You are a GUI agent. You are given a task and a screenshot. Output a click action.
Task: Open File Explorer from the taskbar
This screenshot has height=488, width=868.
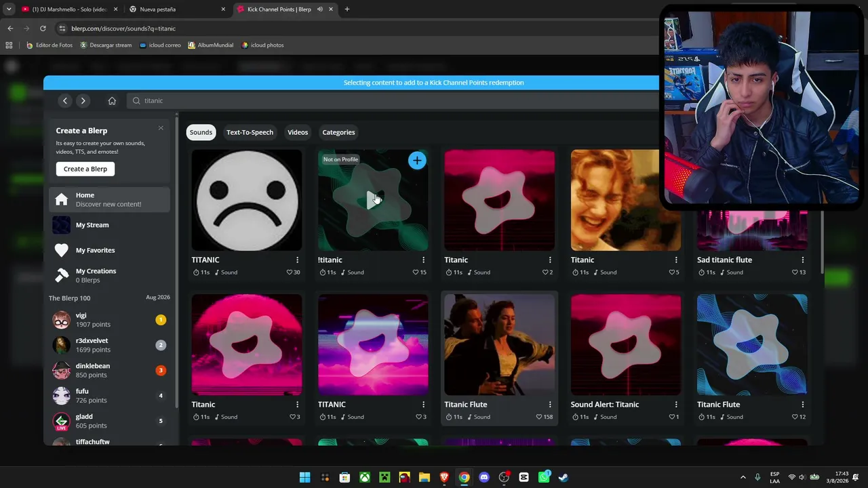coord(425,477)
